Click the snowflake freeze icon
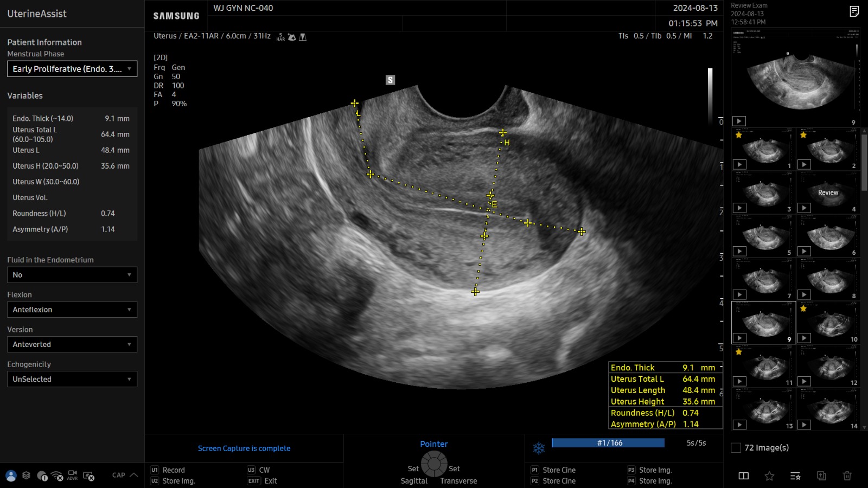The width and height of the screenshot is (868, 488). click(538, 448)
